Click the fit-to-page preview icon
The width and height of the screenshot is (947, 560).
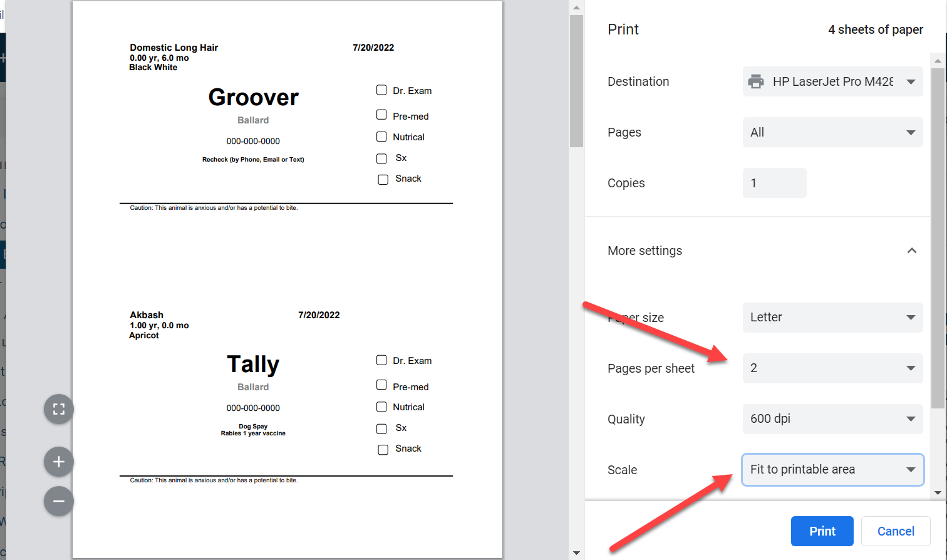tap(59, 409)
